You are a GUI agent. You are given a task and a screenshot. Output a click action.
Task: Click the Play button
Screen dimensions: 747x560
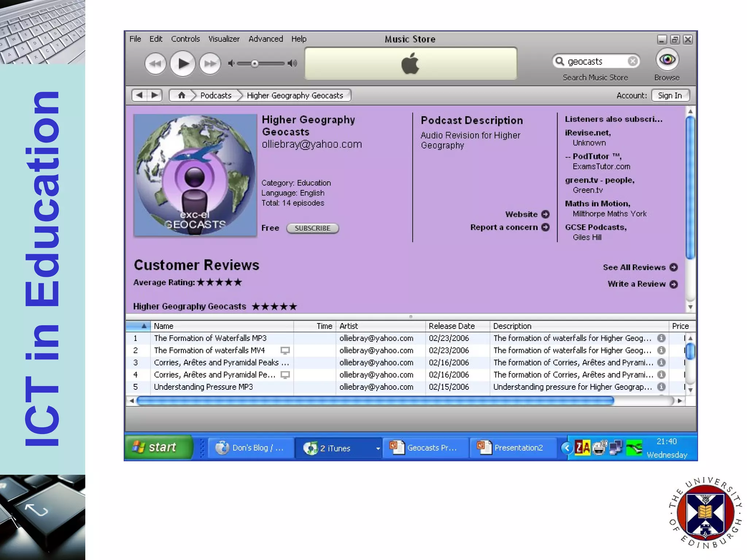coord(183,64)
